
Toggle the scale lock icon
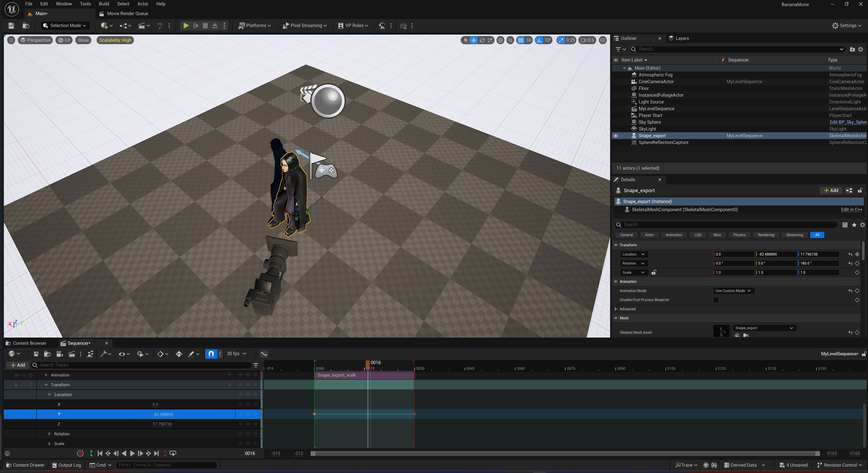(x=654, y=272)
